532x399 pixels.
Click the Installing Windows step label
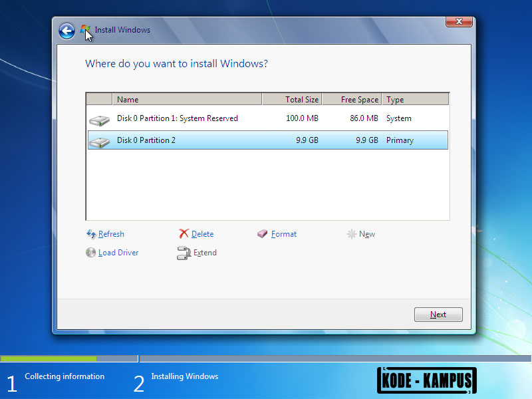185,376
